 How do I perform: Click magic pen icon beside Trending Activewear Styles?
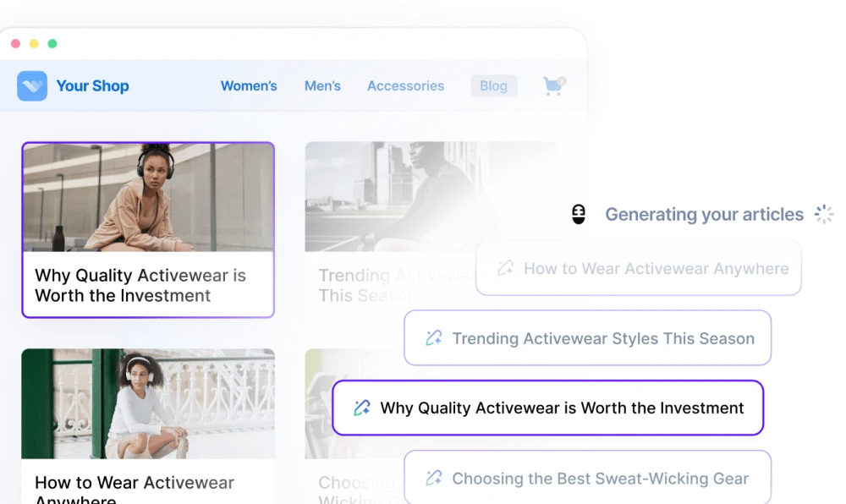pyautogui.click(x=434, y=338)
